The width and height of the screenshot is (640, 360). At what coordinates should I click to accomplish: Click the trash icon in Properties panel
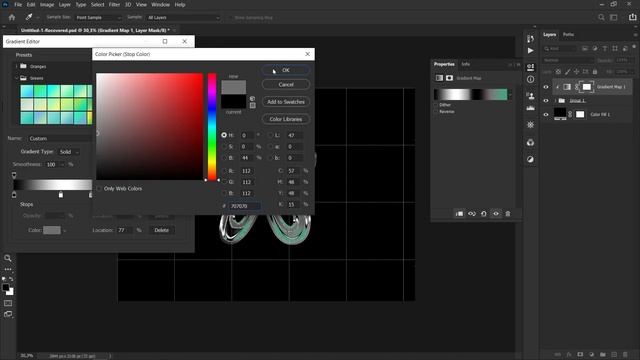pos(508,213)
